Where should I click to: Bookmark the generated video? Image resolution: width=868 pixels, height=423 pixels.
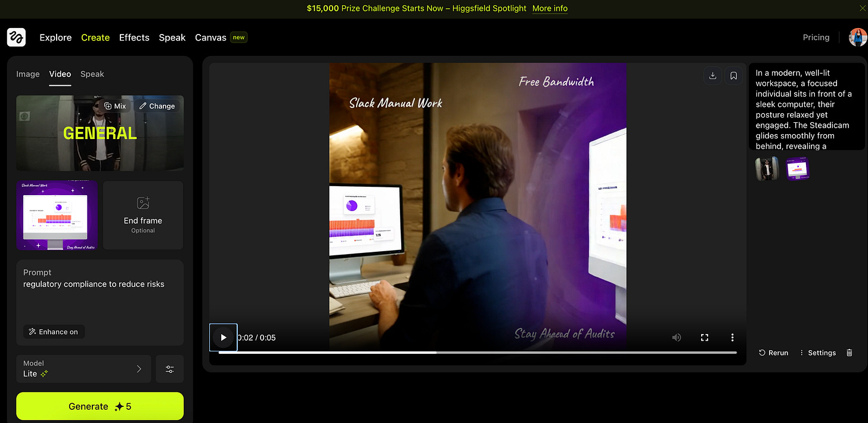pyautogui.click(x=733, y=76)
